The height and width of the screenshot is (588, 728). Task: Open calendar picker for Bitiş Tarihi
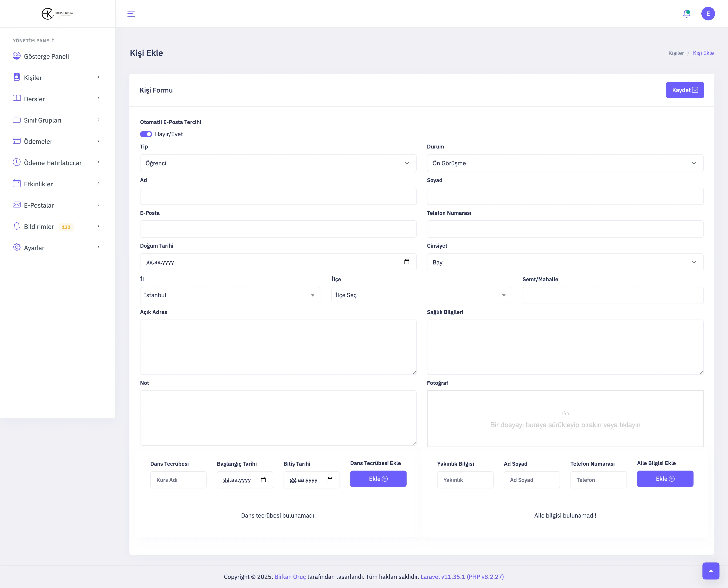coord(330,480)
